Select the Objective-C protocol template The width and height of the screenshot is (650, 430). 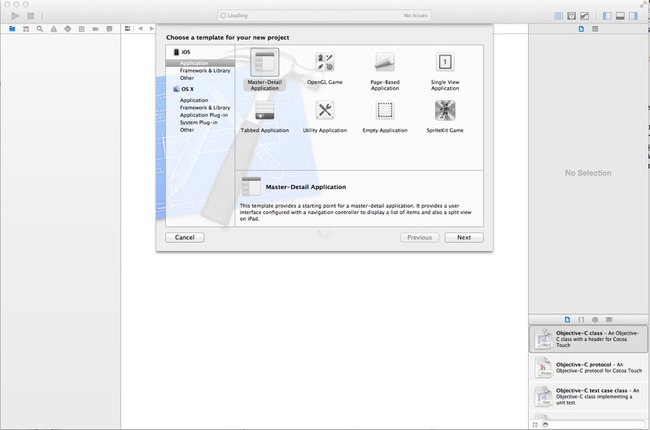coord(588,367)
